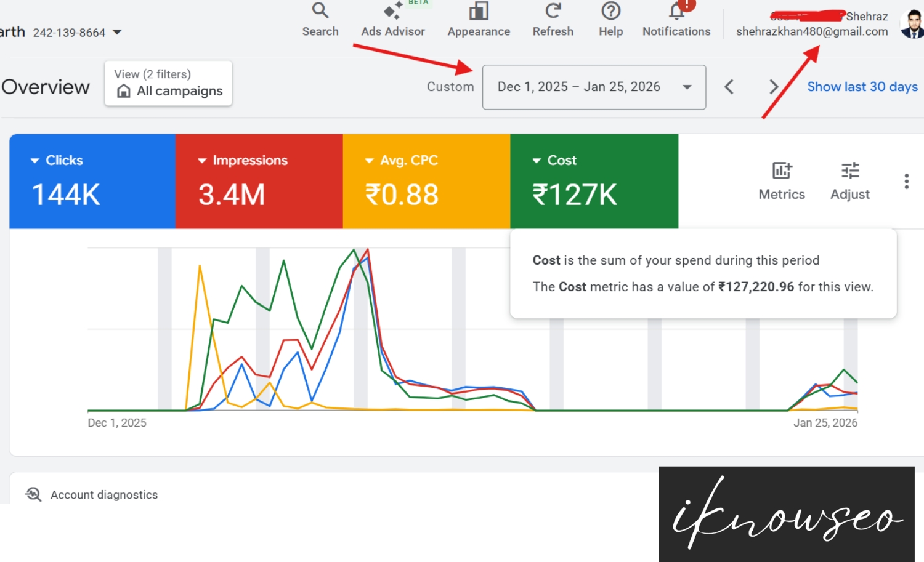This screenshot has width=924, height=562.
Task: Open the Clicks metric dropdown
Action: click(x=34, y=160)
